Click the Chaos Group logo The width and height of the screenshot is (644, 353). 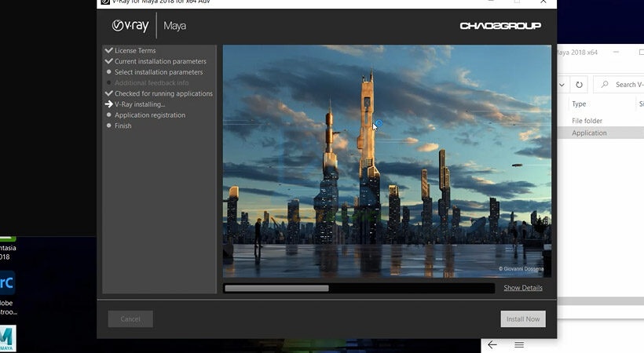click(500, 26)
